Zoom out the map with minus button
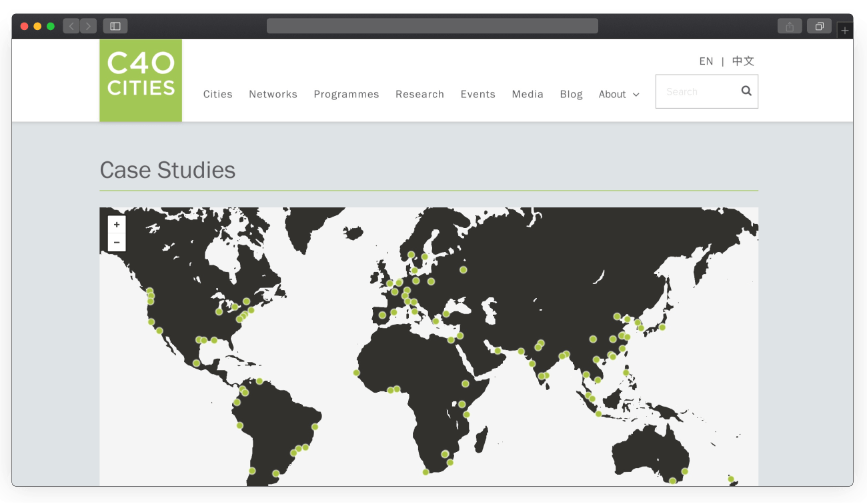This screenshot has width=867, height=504. click(117, 243)
